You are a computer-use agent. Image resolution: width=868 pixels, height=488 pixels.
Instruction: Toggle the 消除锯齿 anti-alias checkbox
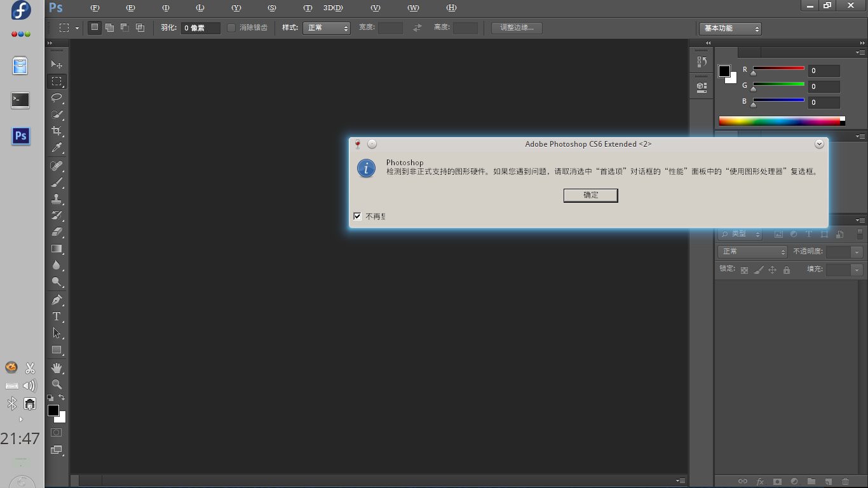[x=231, y=28]
